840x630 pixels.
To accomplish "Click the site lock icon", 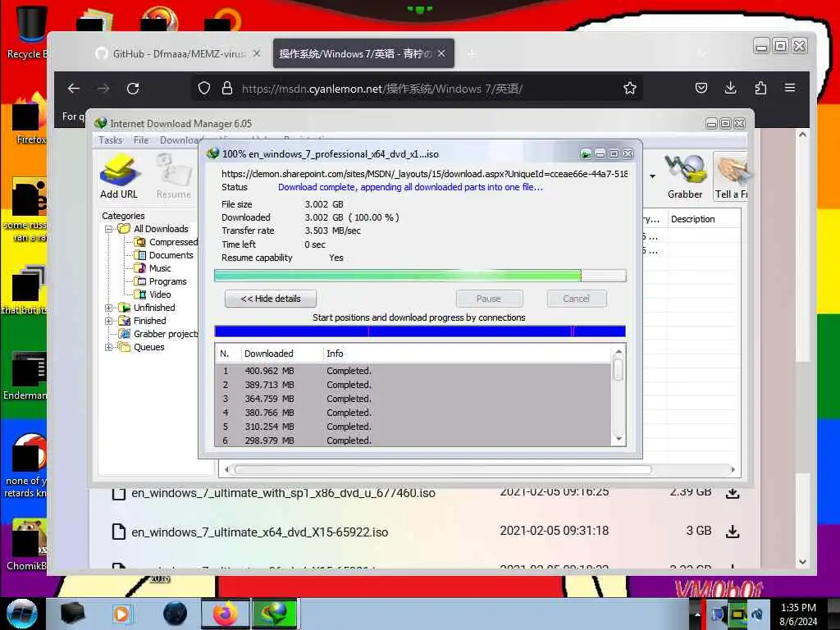I will pyautogui.click(x=227, y=89).
